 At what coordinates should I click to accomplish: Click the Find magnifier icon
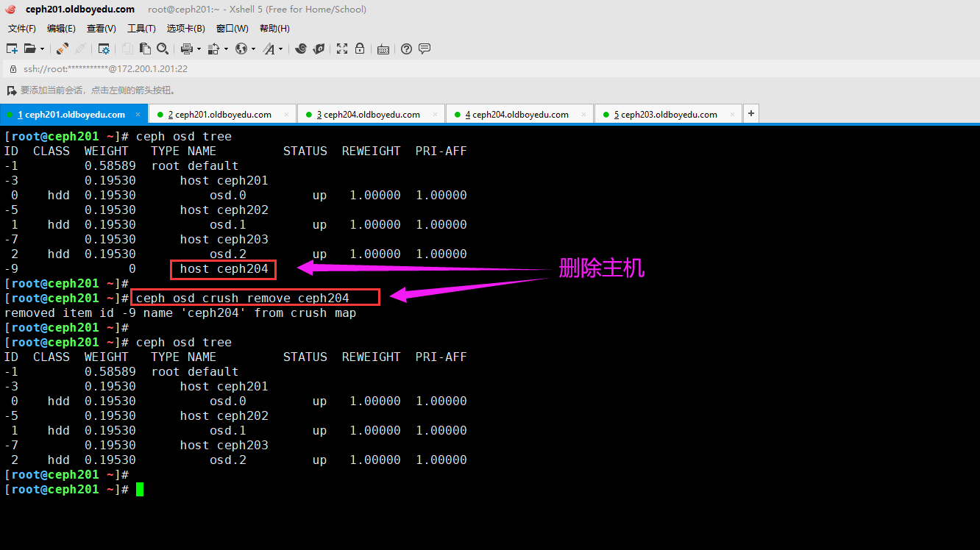click(163, 49)
